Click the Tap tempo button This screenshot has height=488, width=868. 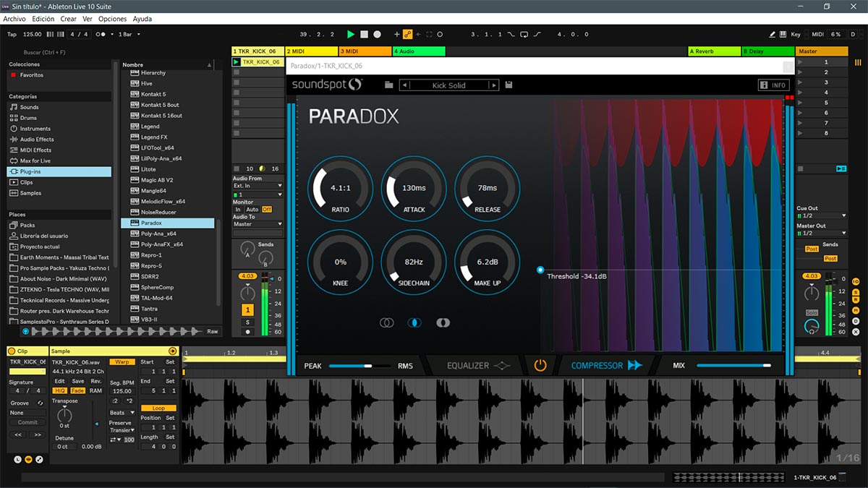(12, 34)
